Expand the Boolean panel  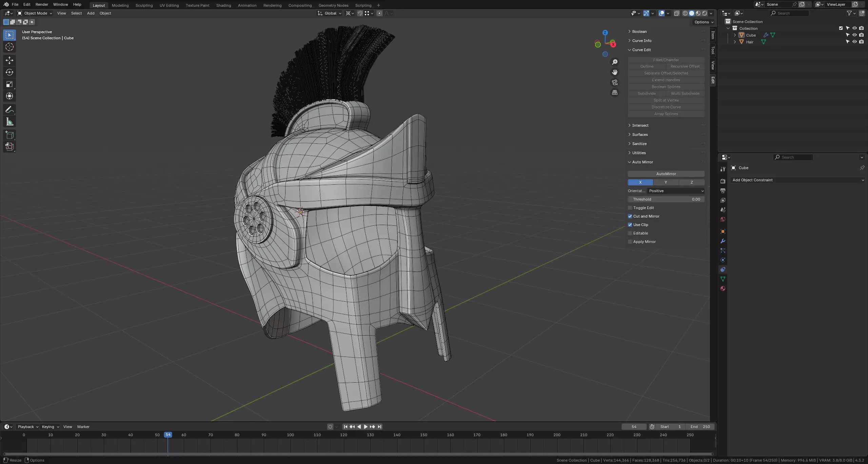639,32
